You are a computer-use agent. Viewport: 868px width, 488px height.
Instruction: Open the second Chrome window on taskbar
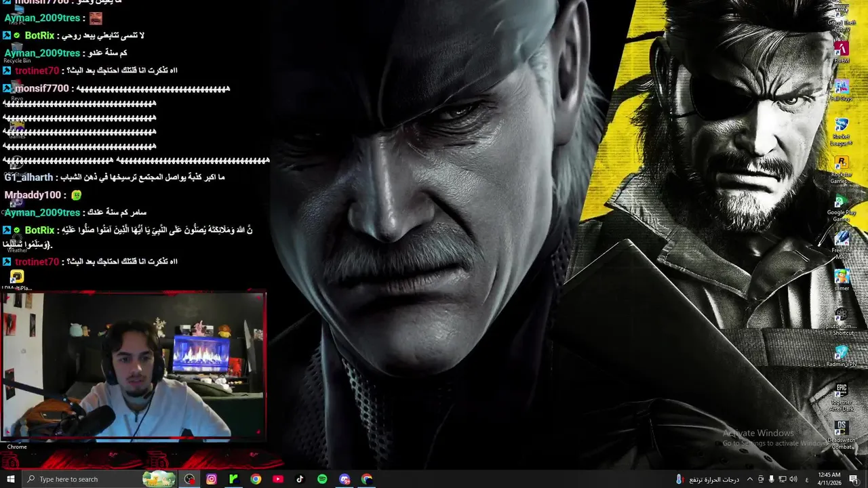[x=367, y=479]
